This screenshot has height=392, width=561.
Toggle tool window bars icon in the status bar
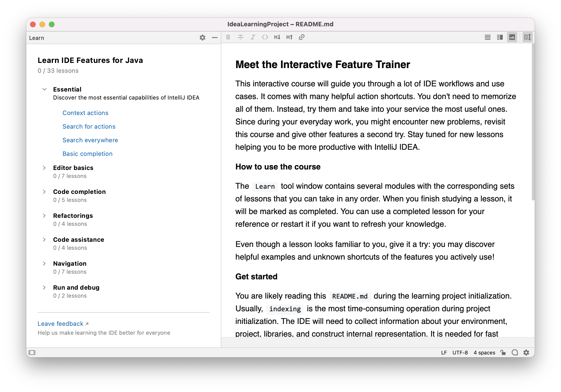click(x=32, y=353)
